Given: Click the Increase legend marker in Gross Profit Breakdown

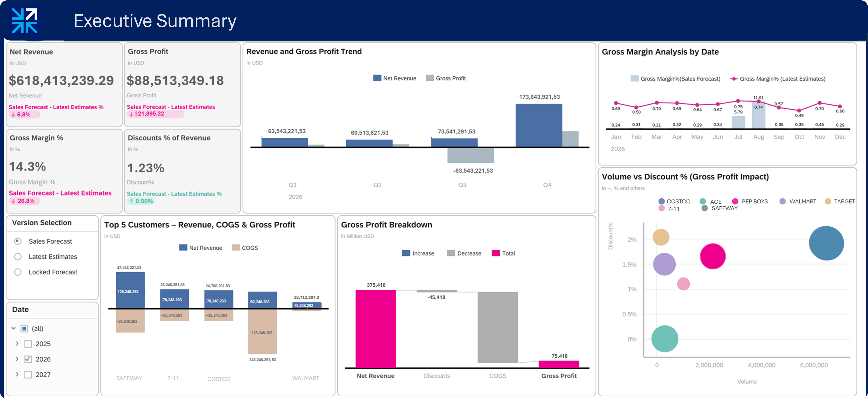Looking at the screenshot, I should (406, 253).
